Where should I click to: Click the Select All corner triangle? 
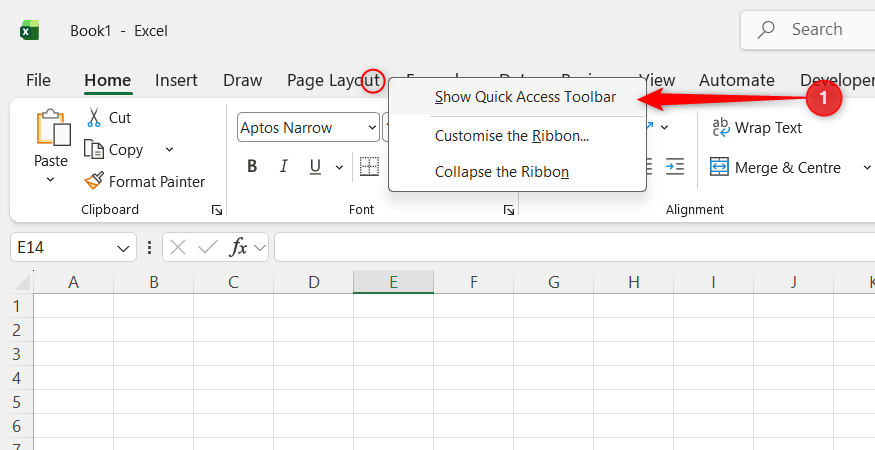click(x=22, y=282)
